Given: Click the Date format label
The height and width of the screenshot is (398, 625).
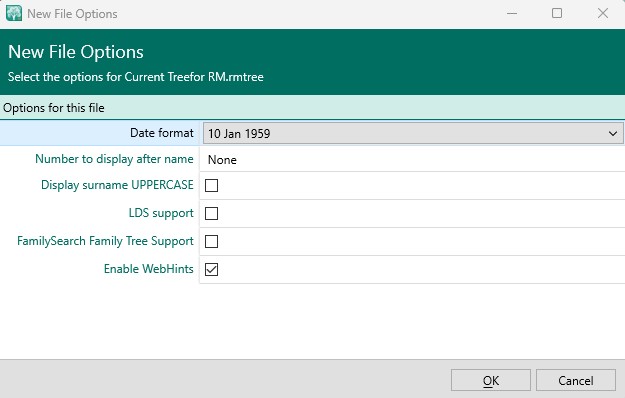Looking at the screenshot, I should click(x=161, y=133).
